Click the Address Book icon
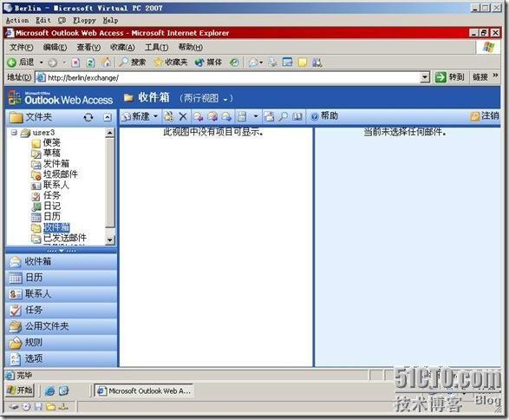Viewport: 509px width, 420px height. 297,116
